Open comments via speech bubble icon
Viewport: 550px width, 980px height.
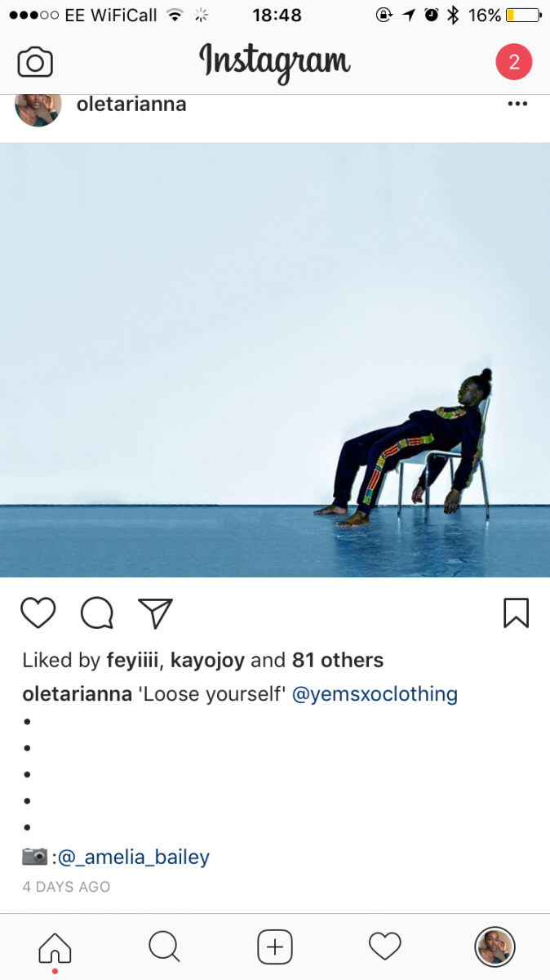point(97,613)
